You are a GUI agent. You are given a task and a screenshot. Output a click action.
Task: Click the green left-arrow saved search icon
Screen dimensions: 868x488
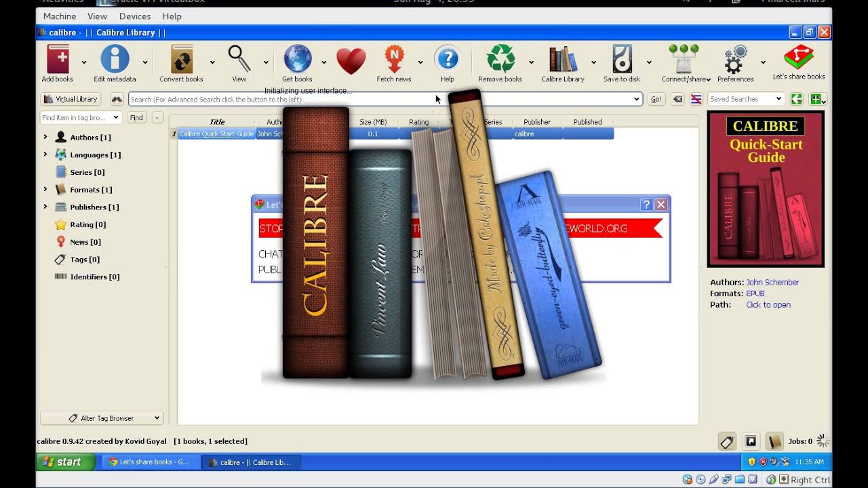point(797,99)
